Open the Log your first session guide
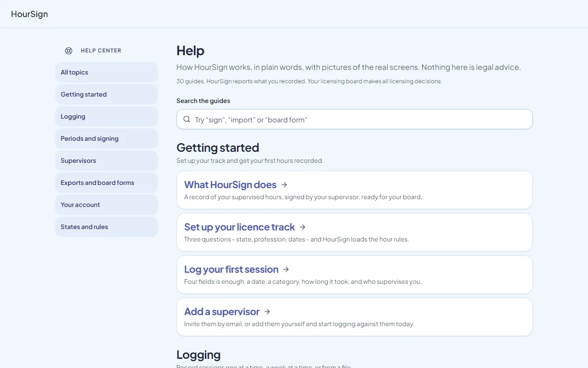 355,275
